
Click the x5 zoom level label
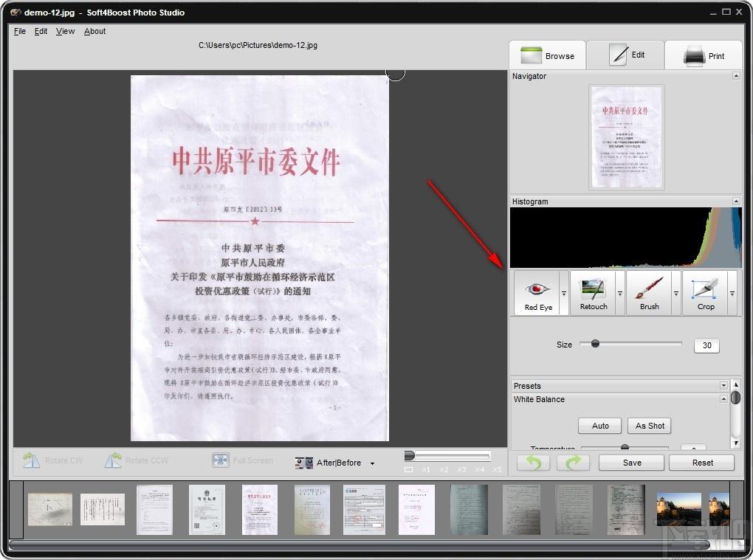[x=498, y=469]
